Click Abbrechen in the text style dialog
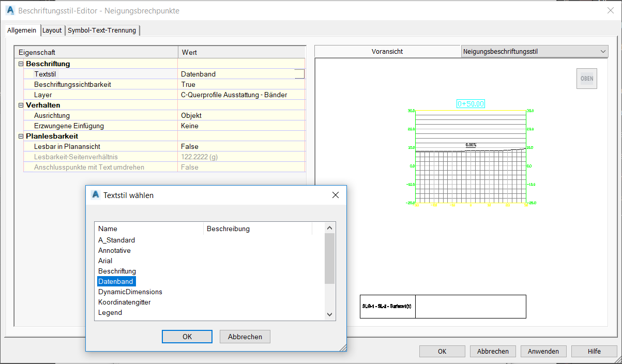This screenshot has width=622, height=364. tap(245, 337)
